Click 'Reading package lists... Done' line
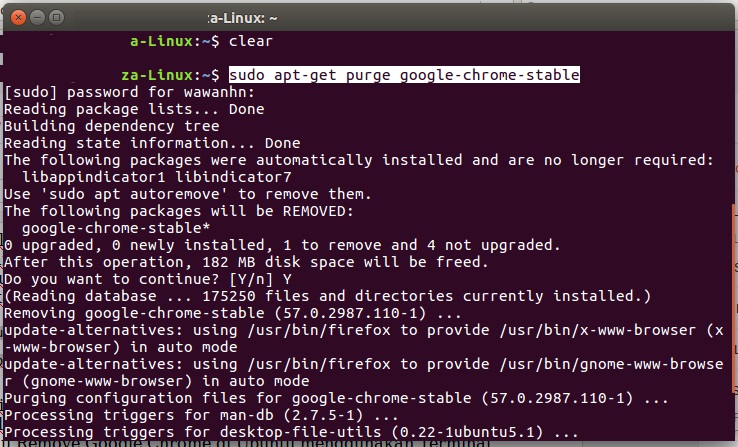The image size is (738, 447). point(134,109)
